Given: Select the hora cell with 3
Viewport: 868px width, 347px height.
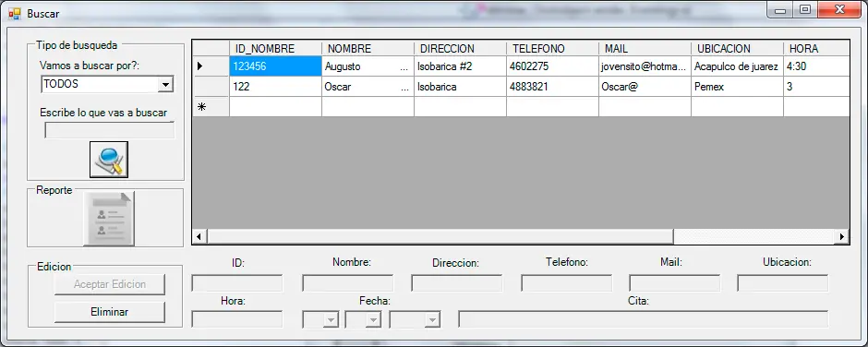Looking at the screenshot, I should click(816, 87).
